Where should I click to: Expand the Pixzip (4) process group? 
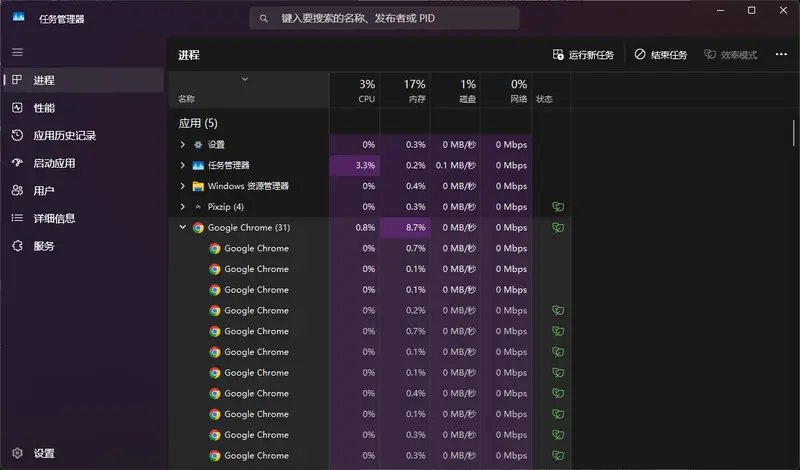tap(182, 207)
